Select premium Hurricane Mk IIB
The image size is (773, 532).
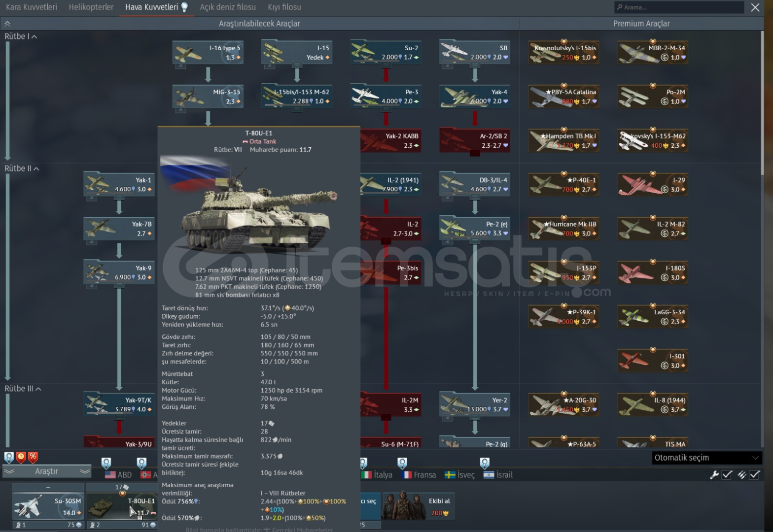pyautogui.click(x=564, y=229)
